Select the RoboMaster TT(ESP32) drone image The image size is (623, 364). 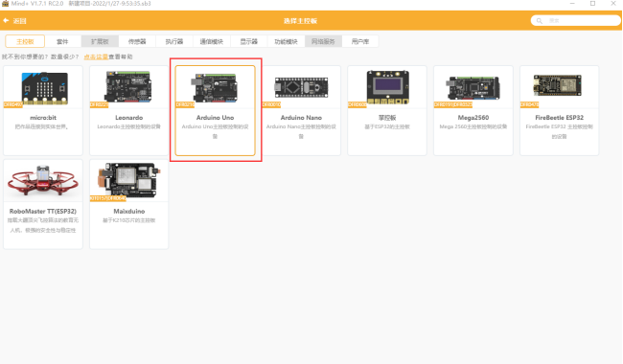[x=43, y=181]
